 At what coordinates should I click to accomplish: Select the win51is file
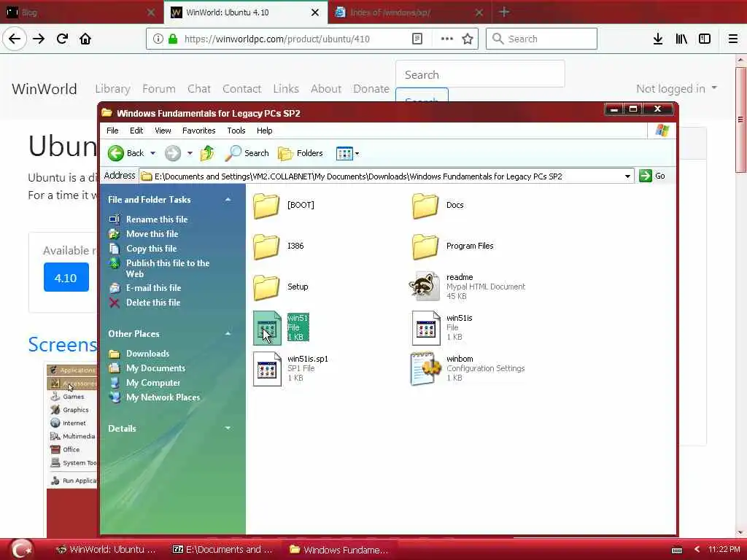443,327
